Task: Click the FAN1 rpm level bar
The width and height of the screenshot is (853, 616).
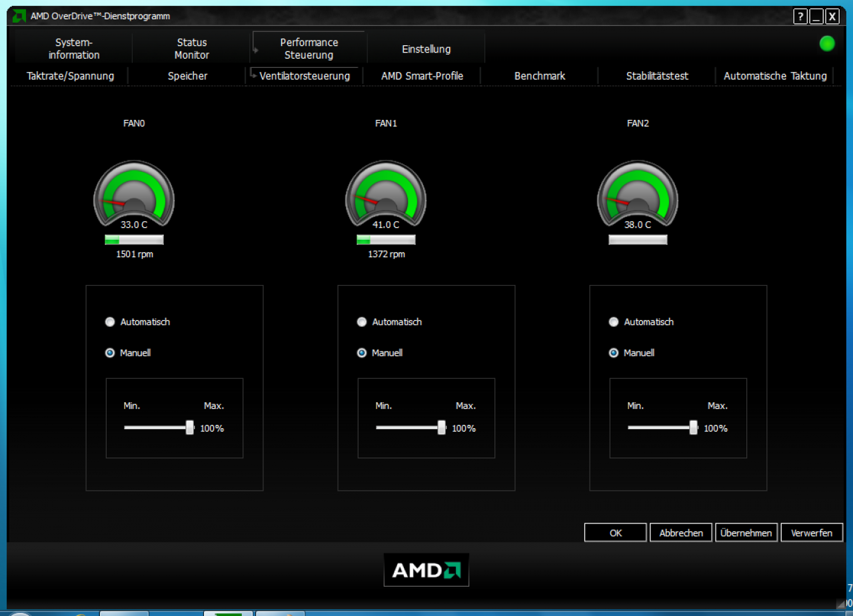Action: click(386, 240)
